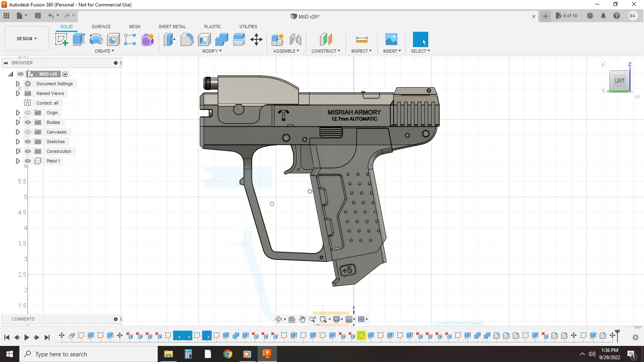Screen dimensions: 644x362
Task: Open the Insert image tool
Action: (391, 39)
